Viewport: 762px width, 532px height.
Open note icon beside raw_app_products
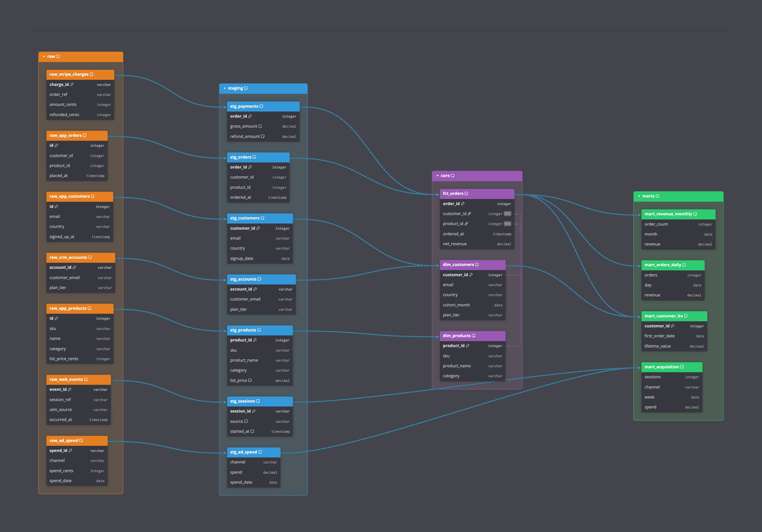click(x=89, y=308)
